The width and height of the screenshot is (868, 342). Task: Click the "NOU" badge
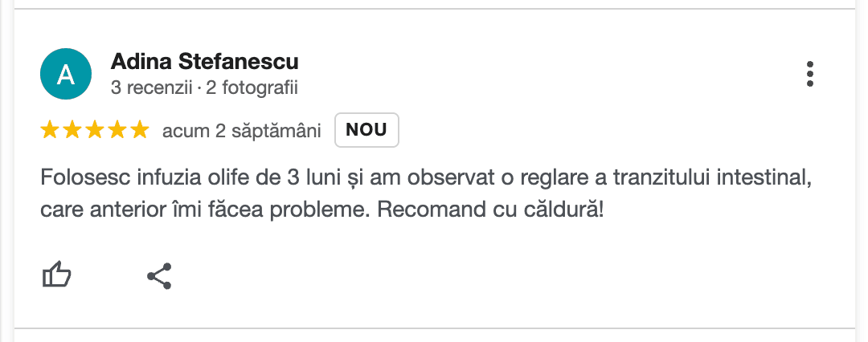tap(366, 131)
